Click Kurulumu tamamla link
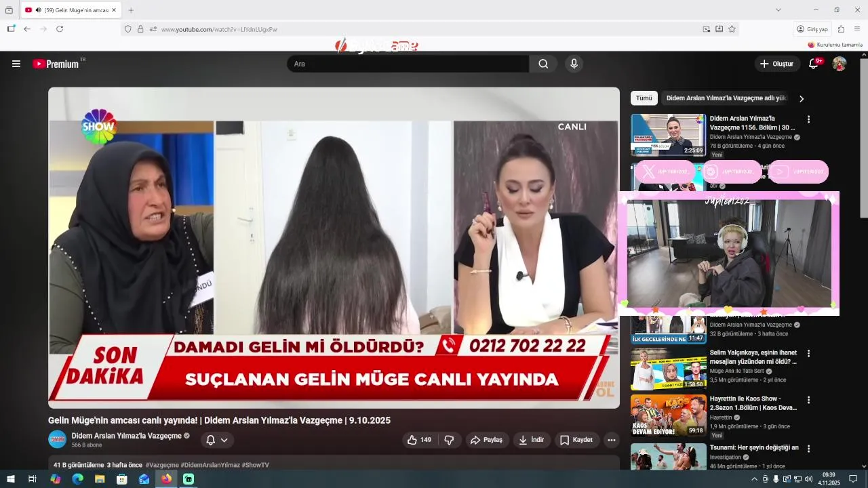 [835, 45]
